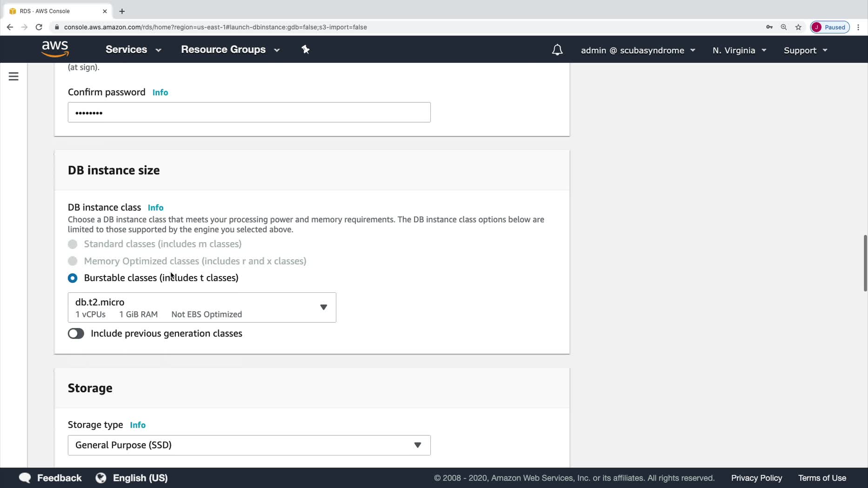Select Standard classes radio option
Viewport: 868px width, 488px height.
pos(73,244)
